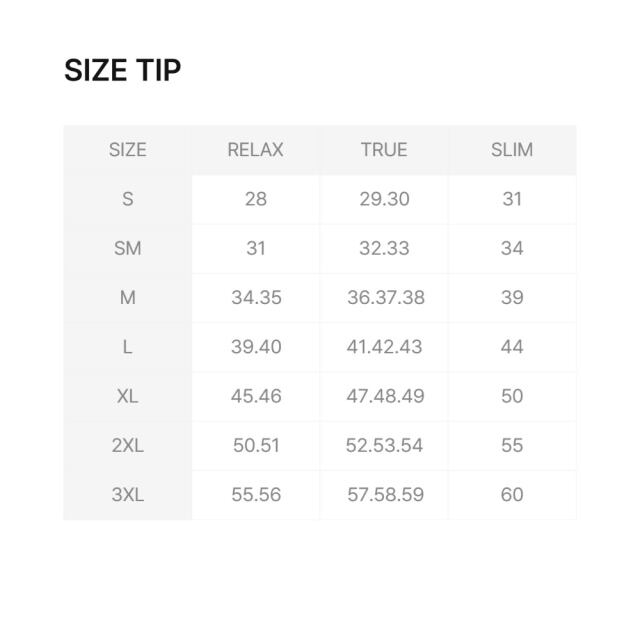This screenshot has height=629, width=640.
Task: Select the SIZE column header
Action: click(127, 150)
